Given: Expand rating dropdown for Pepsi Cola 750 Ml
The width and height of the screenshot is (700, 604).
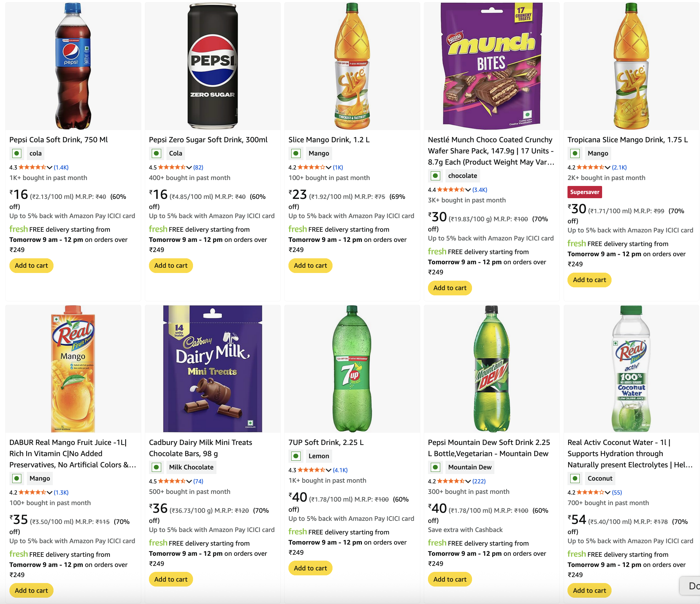Looking at the screenshot, I should (x=50, y=167).
